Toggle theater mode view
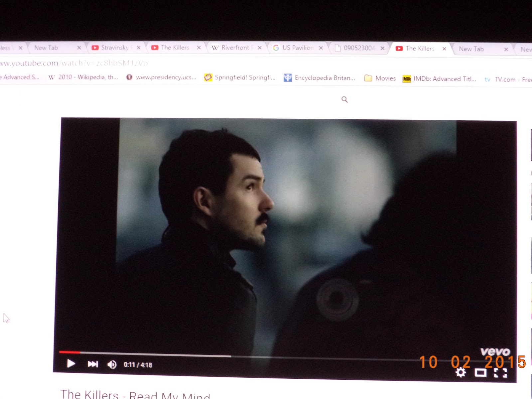Viewport: 532px width, 399px height. click(x=480, y=373)
